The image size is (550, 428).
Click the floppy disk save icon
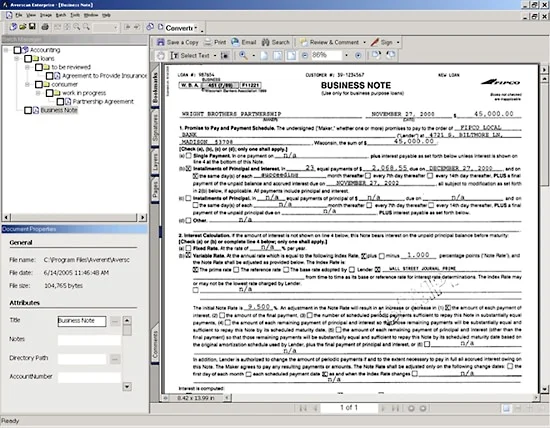point(32,27)
